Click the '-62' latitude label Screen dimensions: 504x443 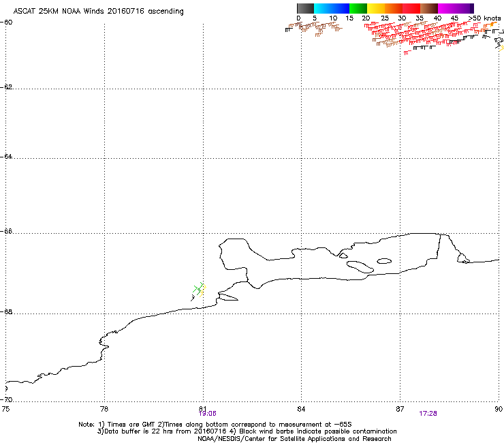(6, 87)
